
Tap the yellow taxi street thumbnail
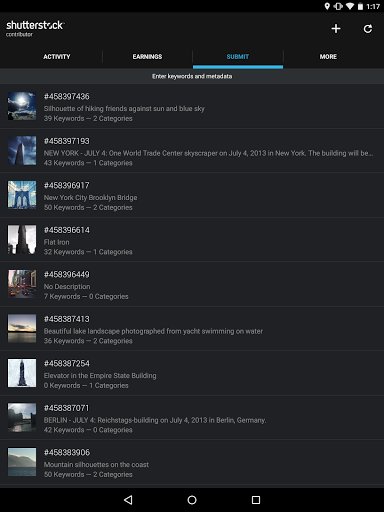[x=22, y=284]
